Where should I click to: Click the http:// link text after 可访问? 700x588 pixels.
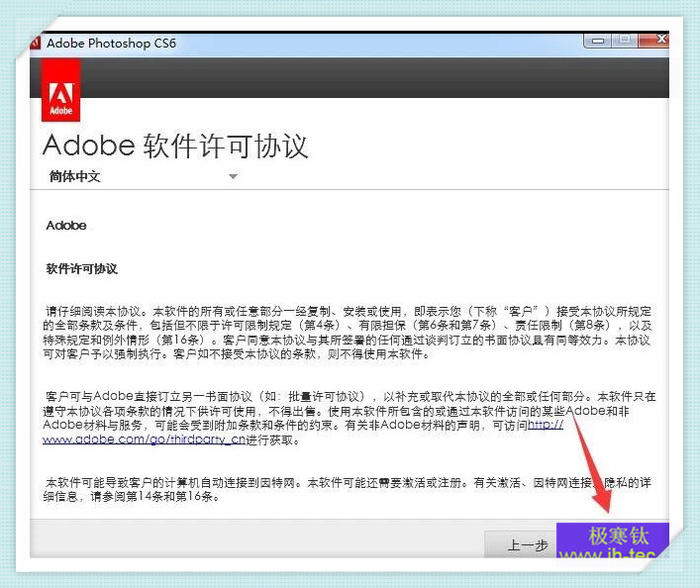click(546, 425)
